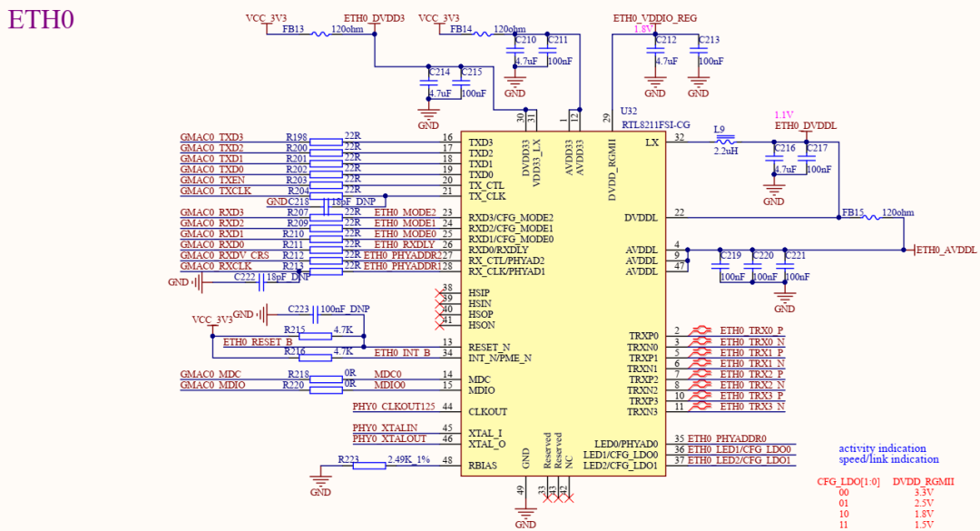
Task: Select the GND symbol under R223
Action: point(320,486)
